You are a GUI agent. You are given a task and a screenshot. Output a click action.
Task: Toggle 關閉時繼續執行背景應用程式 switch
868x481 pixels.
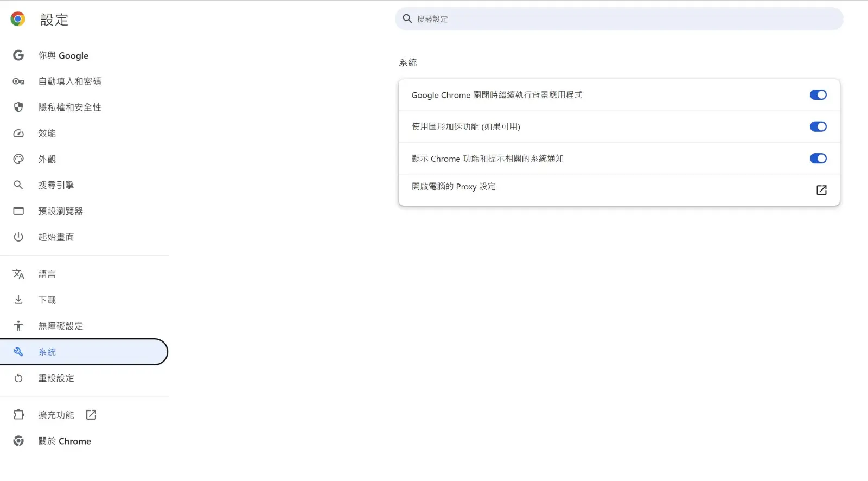(x=818, y=95)
